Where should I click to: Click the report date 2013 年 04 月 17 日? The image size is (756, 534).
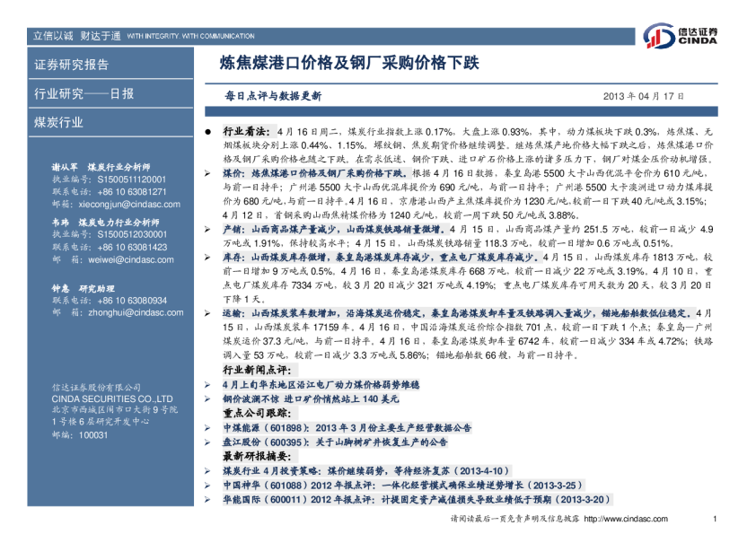point(643,96)
